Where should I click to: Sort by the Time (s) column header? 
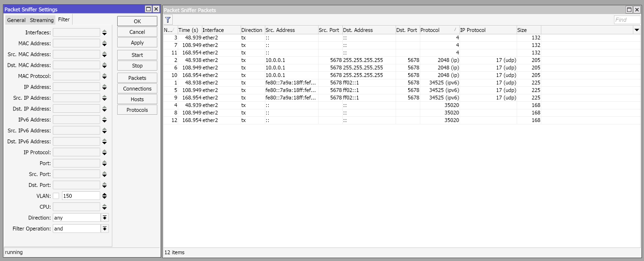point(190,30)
